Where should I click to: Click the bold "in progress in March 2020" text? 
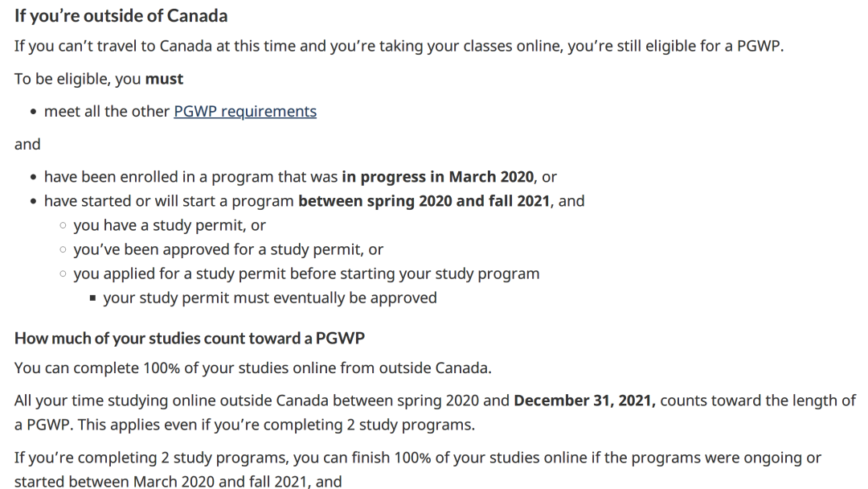point(437,177)
